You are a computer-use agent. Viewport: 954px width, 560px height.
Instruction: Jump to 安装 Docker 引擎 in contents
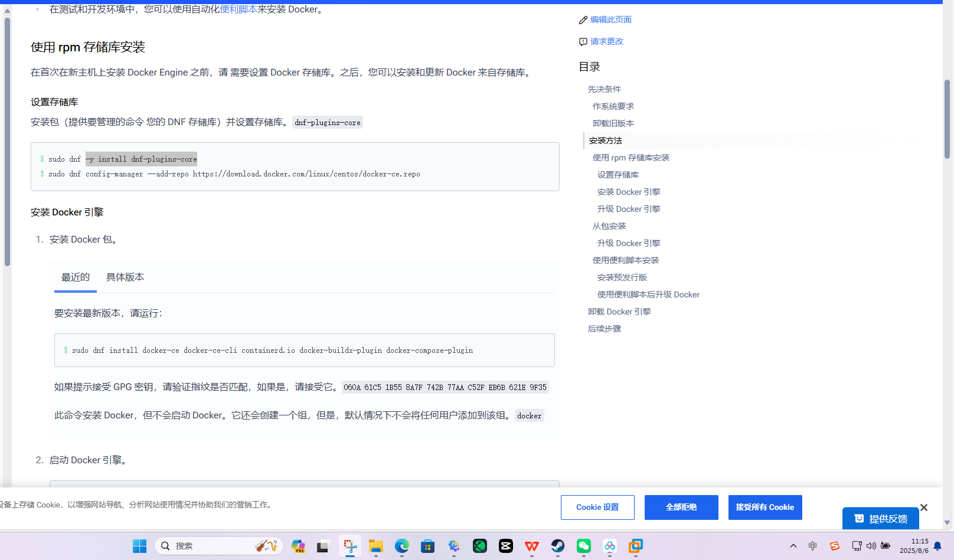(x=629, y=192)
